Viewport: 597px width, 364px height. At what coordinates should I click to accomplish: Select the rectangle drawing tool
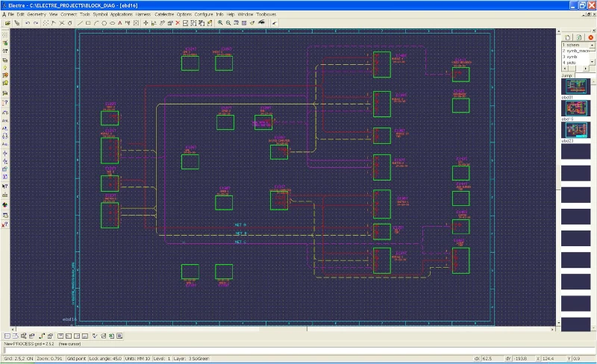click(88, 23)
